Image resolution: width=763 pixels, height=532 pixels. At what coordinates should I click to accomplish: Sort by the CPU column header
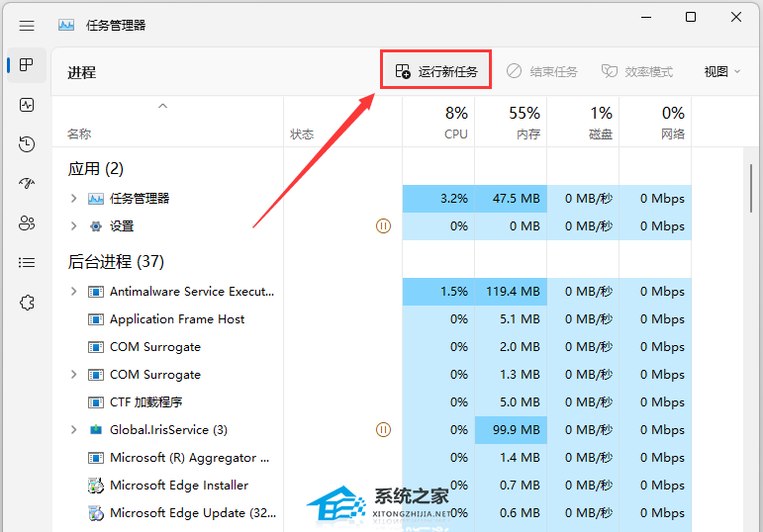click(438, 122)
